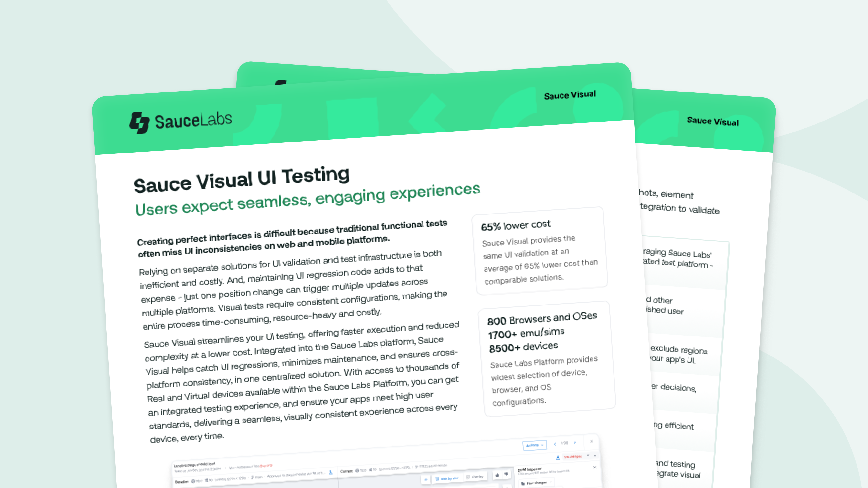The height and width of the screenshot is (488, 868).
Task: Click the '65% lower cost' card heading
Action: click(x=516, y=225)
